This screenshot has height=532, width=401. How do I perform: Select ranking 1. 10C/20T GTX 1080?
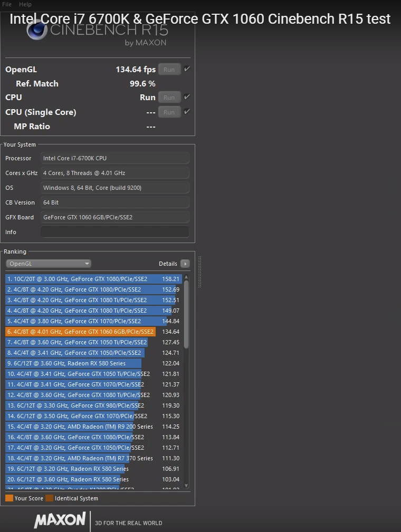click(94, 279)
